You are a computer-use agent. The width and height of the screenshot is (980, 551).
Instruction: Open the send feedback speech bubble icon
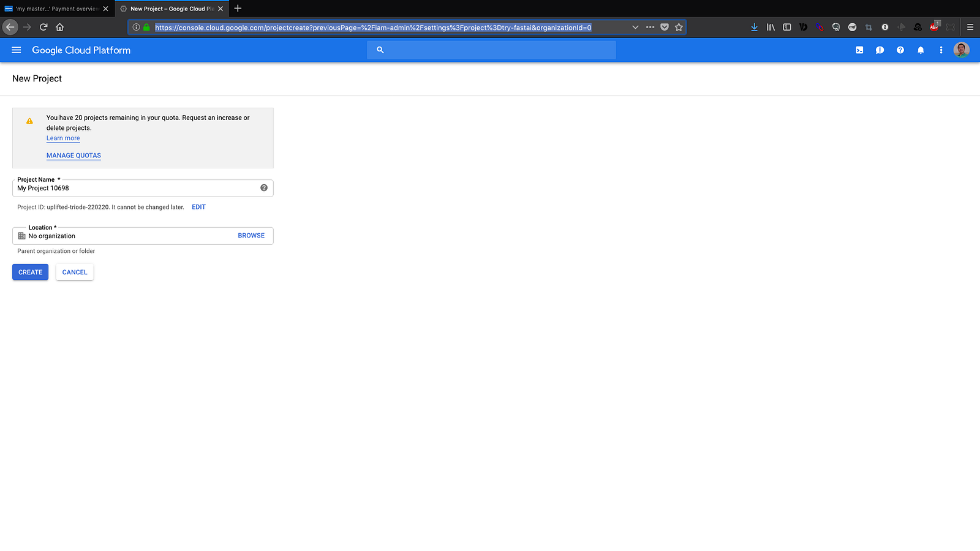pyautogui.click(x=880, y=50)
